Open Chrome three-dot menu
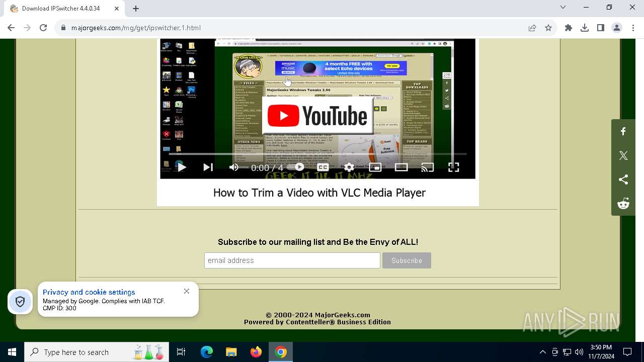Image resolution: width=644 pixels, height=362 pixels. (633, 28)
